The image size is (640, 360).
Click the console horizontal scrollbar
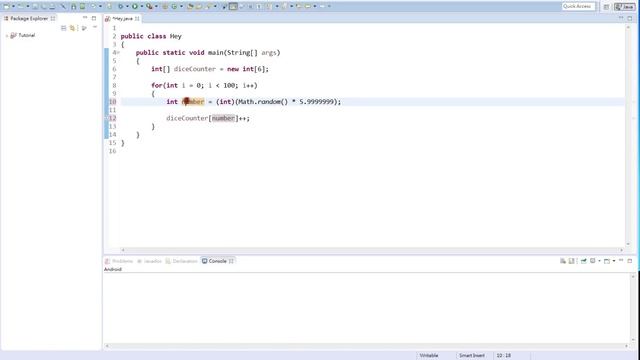point(367,346)
